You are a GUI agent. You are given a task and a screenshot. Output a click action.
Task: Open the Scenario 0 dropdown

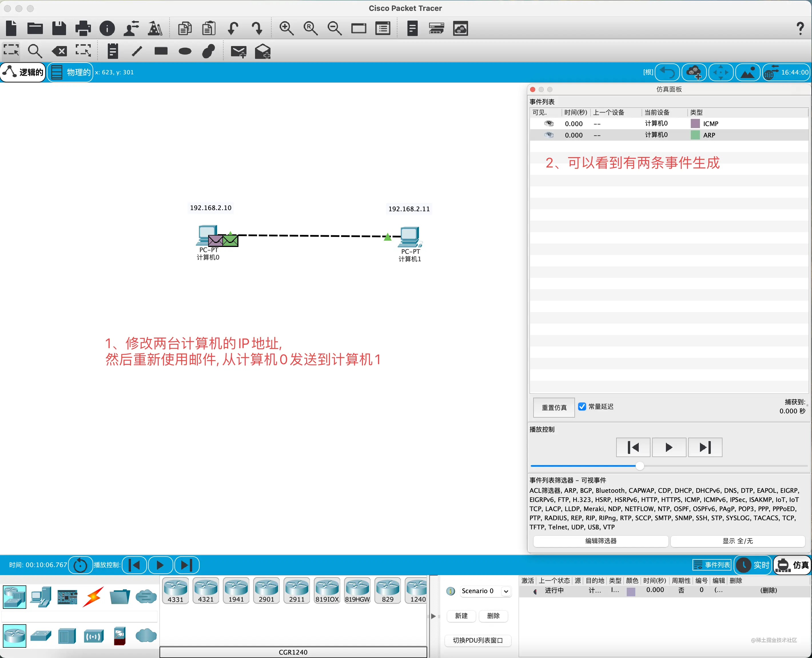pos(486,591)
